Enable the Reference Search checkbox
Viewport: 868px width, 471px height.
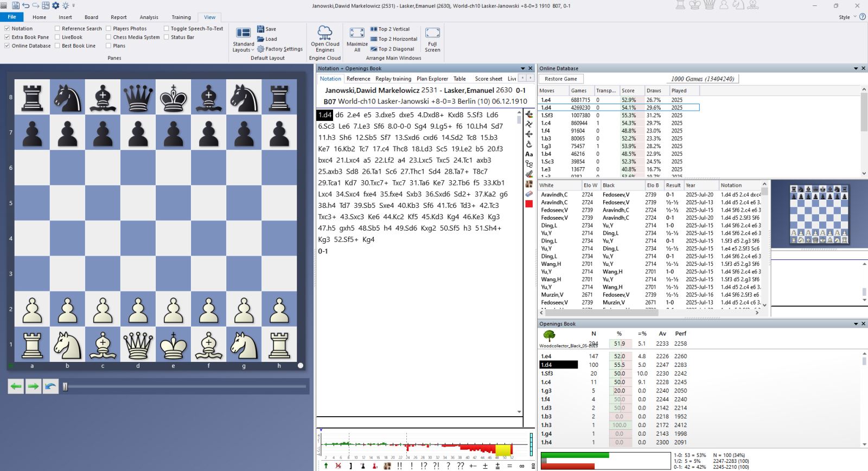[58, 29]
